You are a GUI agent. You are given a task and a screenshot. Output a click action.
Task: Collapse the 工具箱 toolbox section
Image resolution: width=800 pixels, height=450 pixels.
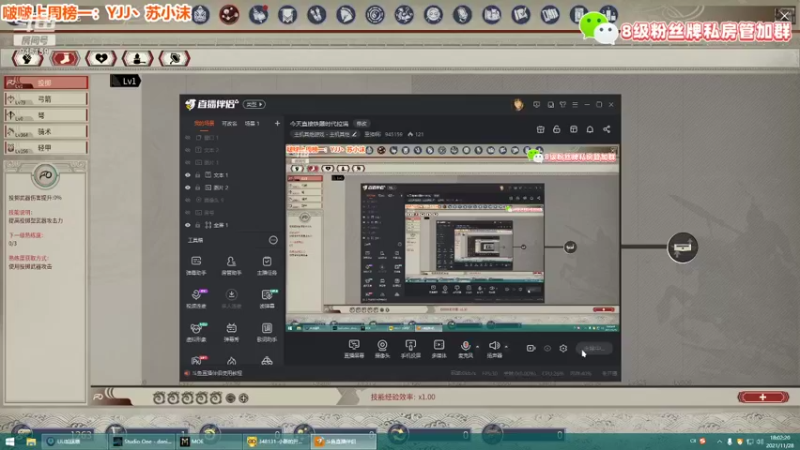tap(273, 240)
